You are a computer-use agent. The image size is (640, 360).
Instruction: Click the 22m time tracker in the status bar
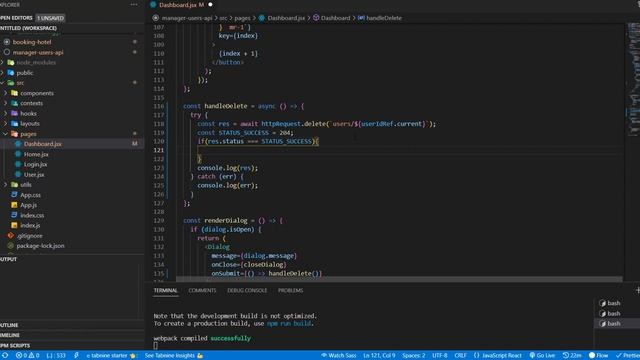tap(572, 356)
